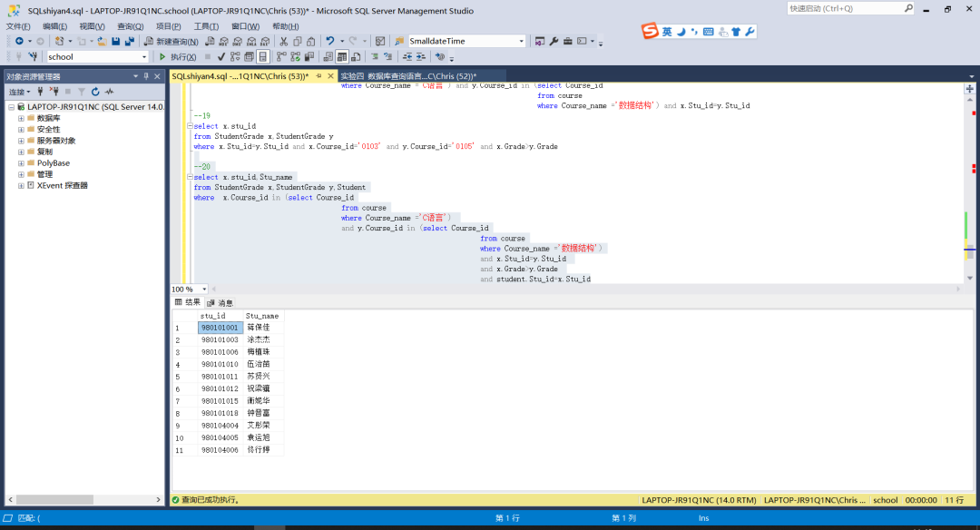This screenshot has width=980, height=530.
Task: Switch to the 结果 results tab
Action: point(187,302)
